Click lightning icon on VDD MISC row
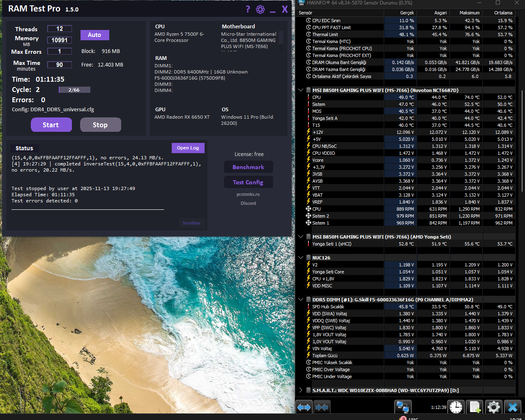 [309, 286]
